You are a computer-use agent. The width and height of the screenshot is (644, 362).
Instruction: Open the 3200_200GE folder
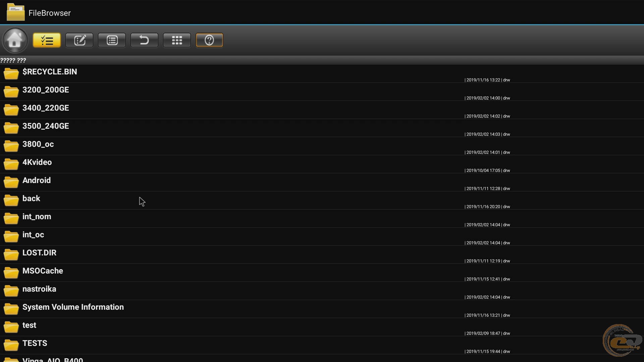(46, 90)
